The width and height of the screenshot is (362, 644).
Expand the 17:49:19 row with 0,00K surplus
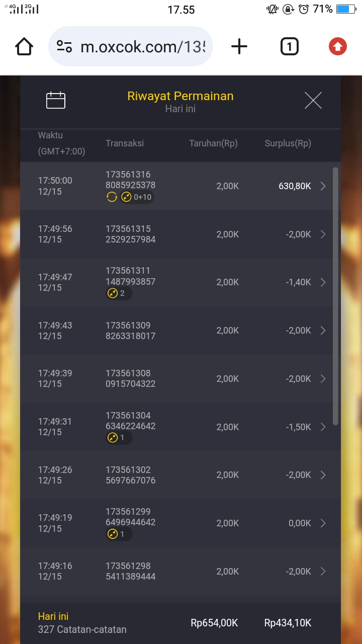[x=323, y=523]
